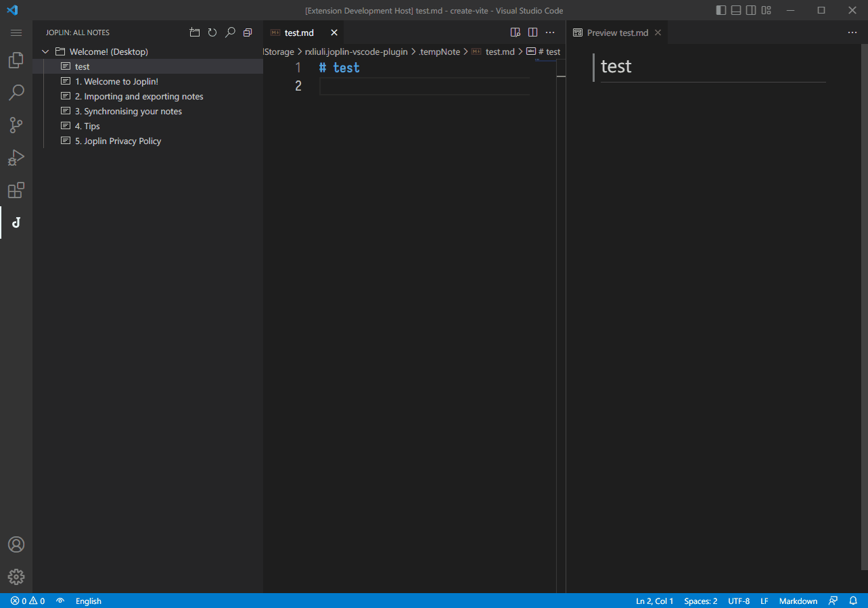Click the 'English' status bar item

89,601
